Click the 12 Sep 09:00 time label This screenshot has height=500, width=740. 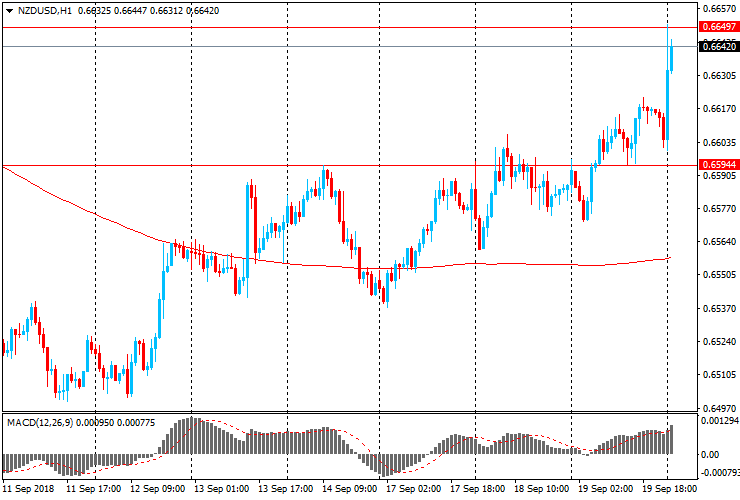157,489
